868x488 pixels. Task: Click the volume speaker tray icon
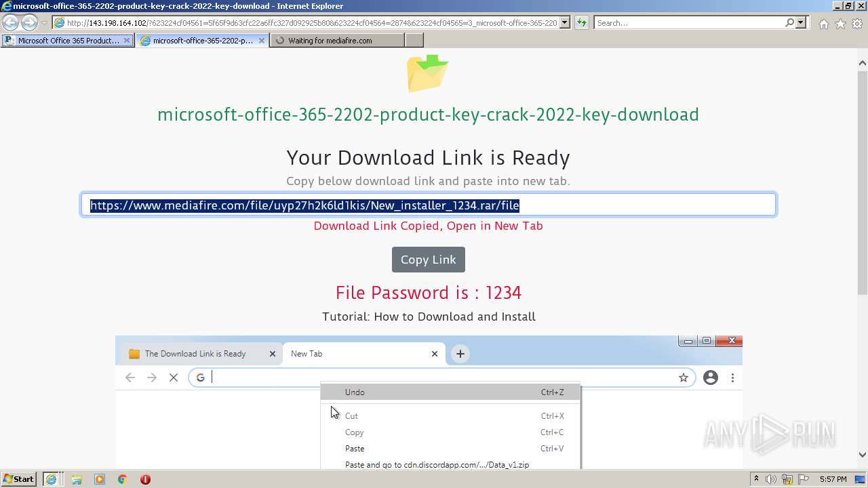pyautogui.click(x=771, y=479)
